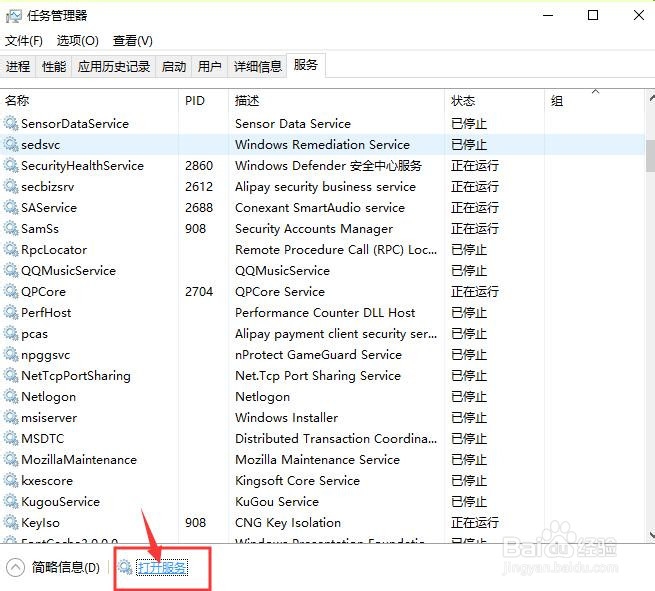
Task: Click the gear icon beside SecurityHealthService
Action: 11,165
